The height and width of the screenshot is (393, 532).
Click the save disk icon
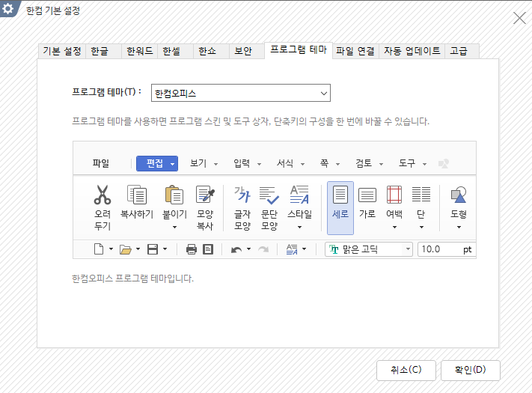pyautogui.click(x=153, y=249)
